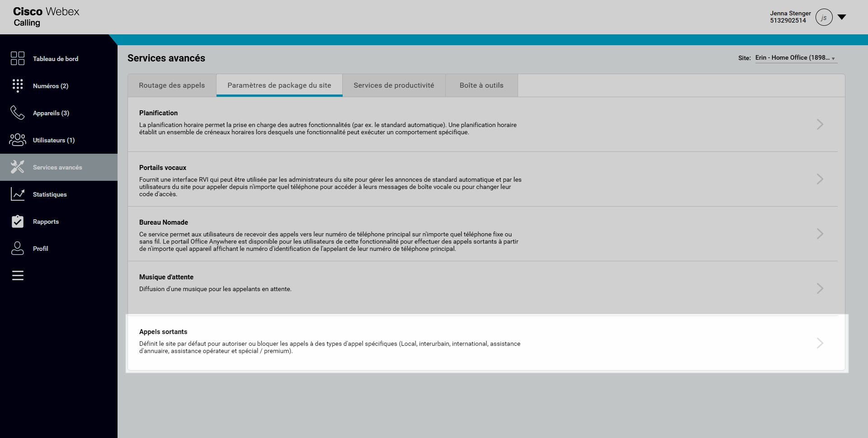The width and height of the screenshot is (868, 438).
Task: Expand the Portails vocaux row chevron
Action: point(820,179)
